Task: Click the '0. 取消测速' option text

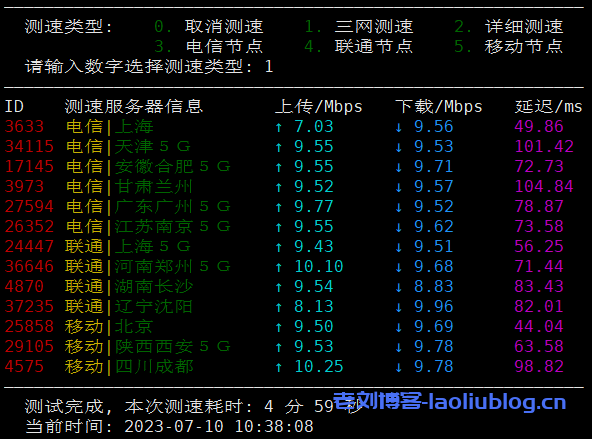Action: coord(208,26)
